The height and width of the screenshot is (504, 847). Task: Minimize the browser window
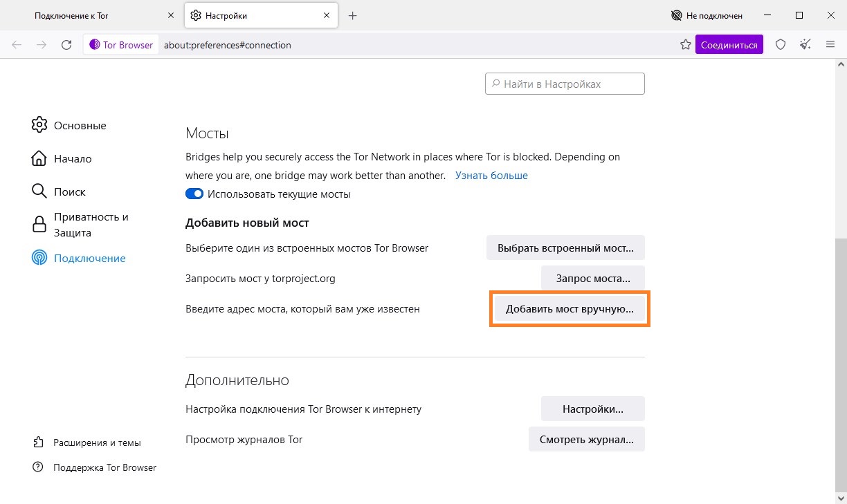coord(768,15)
